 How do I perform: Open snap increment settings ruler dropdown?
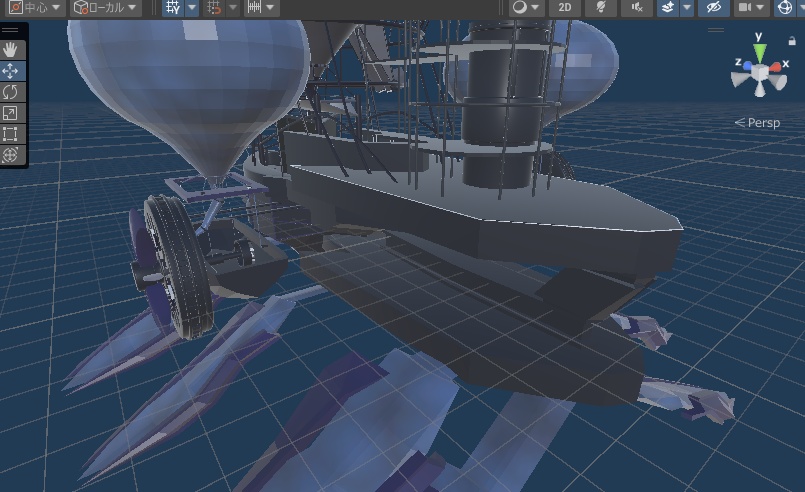[261, 8]
